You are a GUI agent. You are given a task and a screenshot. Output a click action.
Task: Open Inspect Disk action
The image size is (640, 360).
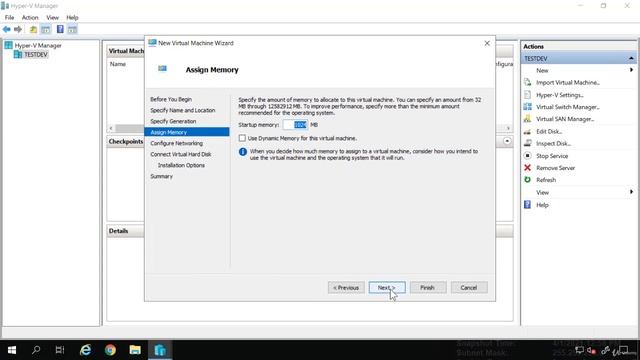tap(553, 143)
